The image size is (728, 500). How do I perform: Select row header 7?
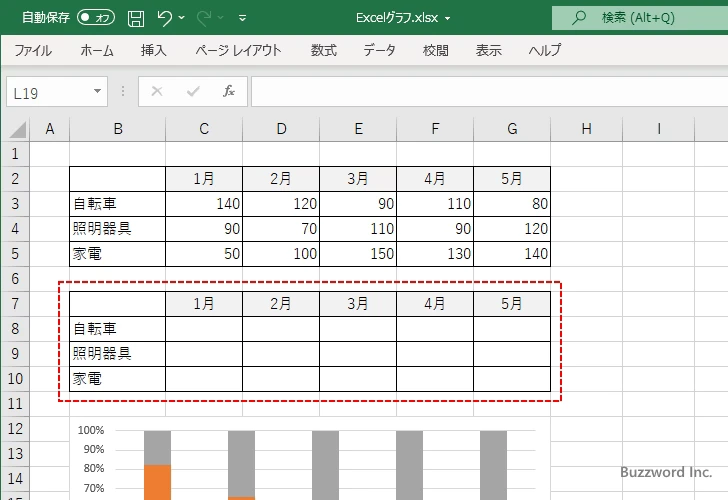click(14, 304)
